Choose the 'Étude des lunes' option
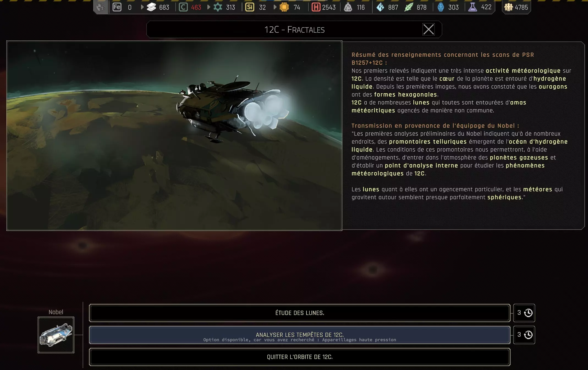Viewport: 588px width, 370px height. click(x=300, y=313)
